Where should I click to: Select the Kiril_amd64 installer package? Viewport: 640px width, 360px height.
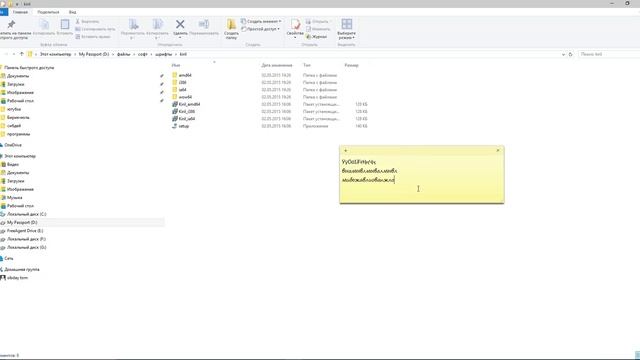(x=189, y=104)
